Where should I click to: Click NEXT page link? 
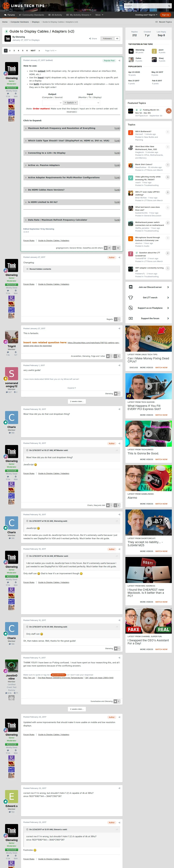pyautogui.click(x=33, y=50)
